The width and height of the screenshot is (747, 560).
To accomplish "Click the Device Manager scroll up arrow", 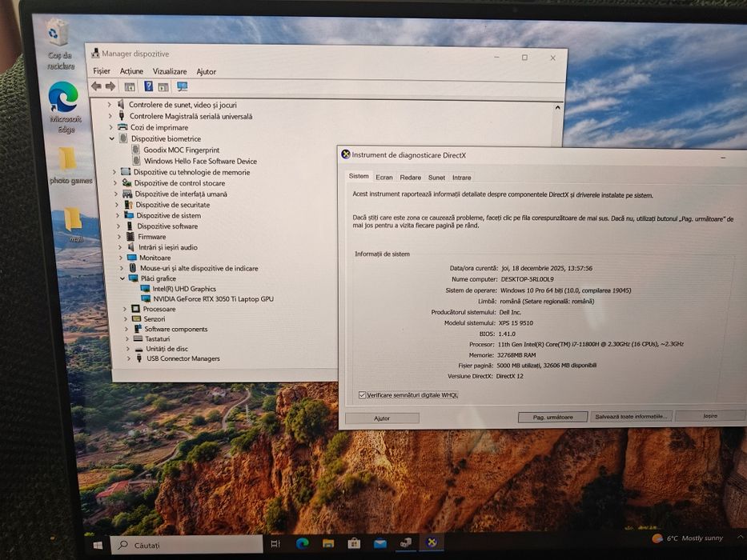I will [557, 108].
